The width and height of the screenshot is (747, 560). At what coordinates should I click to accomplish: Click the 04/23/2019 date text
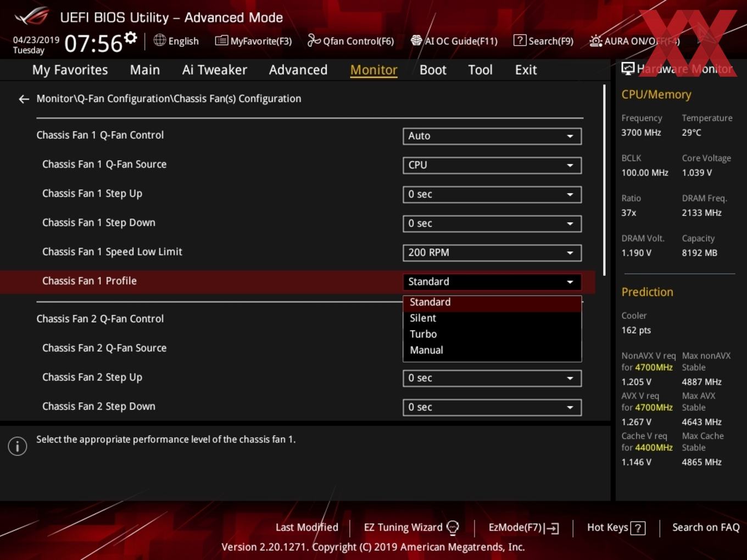pos(36,40)
